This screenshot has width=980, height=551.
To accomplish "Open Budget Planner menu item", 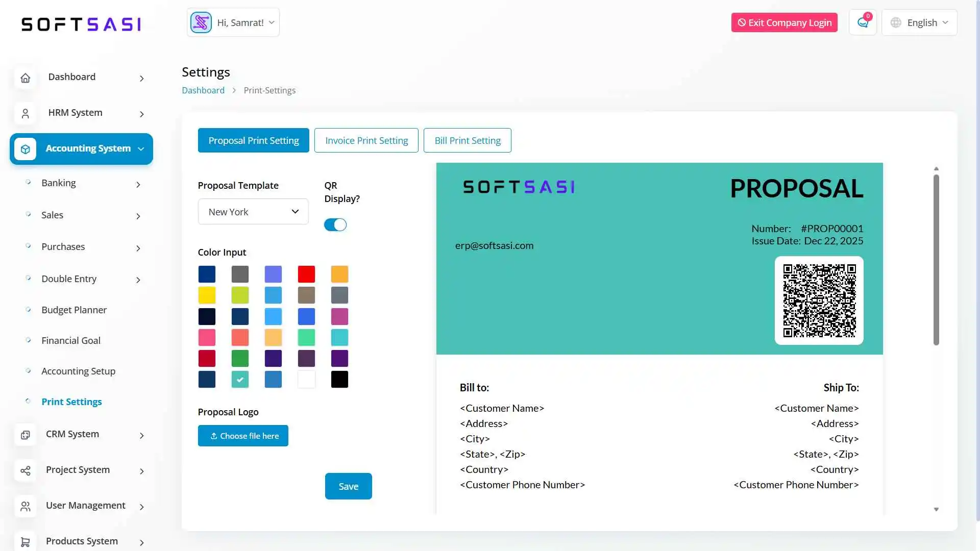I will [74, 310].
